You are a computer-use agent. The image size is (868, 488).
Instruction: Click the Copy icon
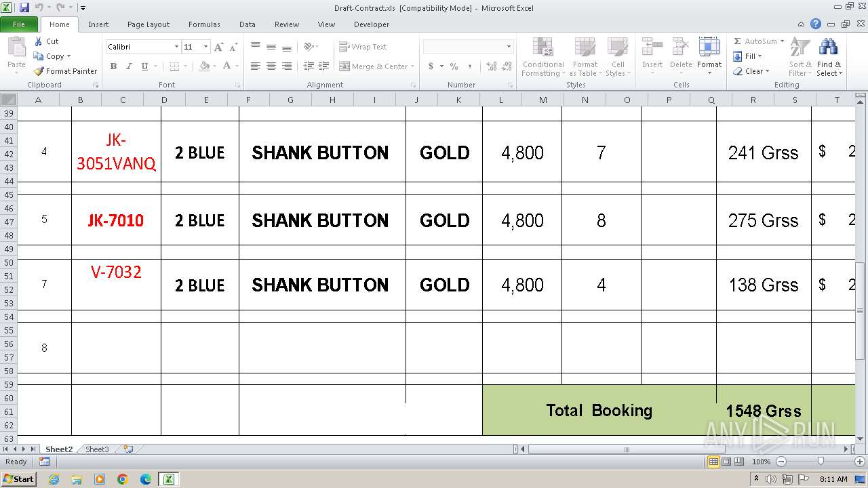[x=39, y=56]
